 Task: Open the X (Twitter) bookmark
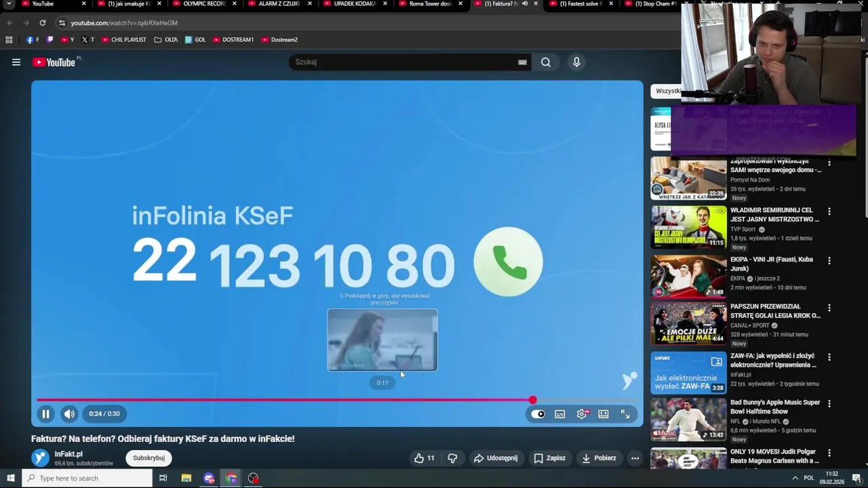point(87,40)
